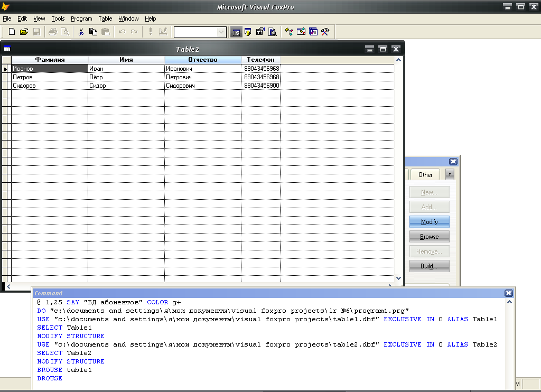The image size is (541, 392).
Task: Select the Петров cell
Action: coord(50,77)
